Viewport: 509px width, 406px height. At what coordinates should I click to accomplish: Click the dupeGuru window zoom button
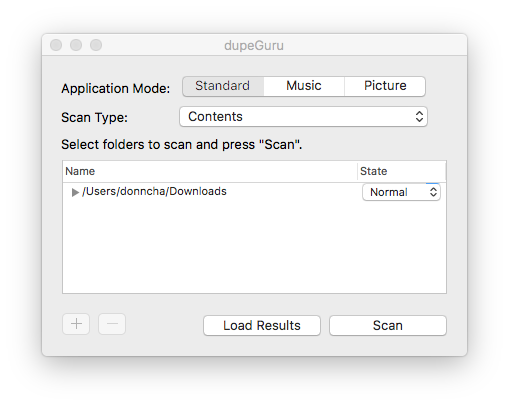click(96, 45)
